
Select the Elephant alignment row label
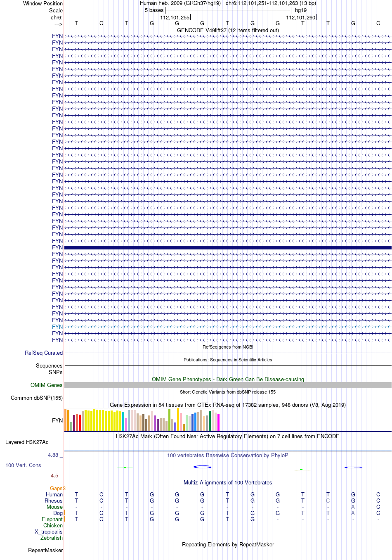(52, 519)
